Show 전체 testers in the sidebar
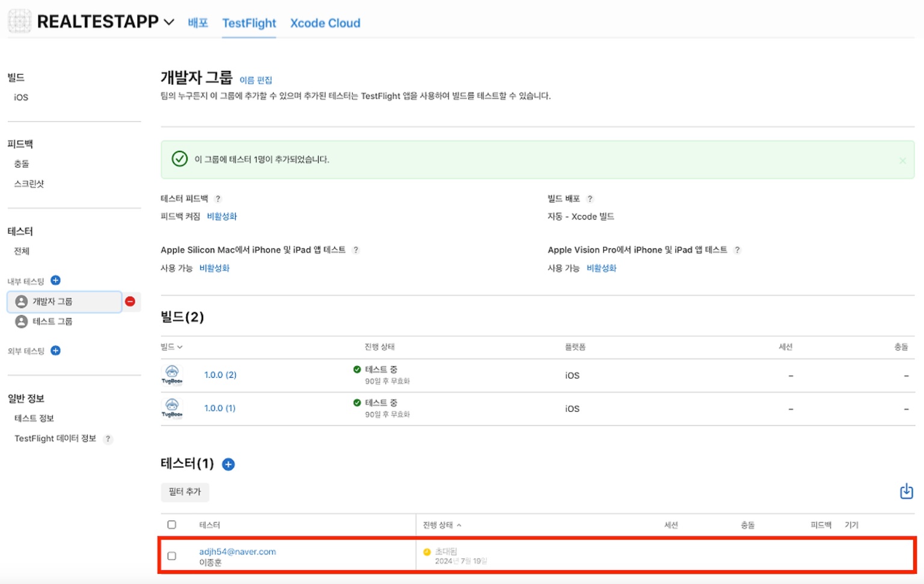Screen dimensions: 924x584 pyautogui.click(x=22, y=251)
